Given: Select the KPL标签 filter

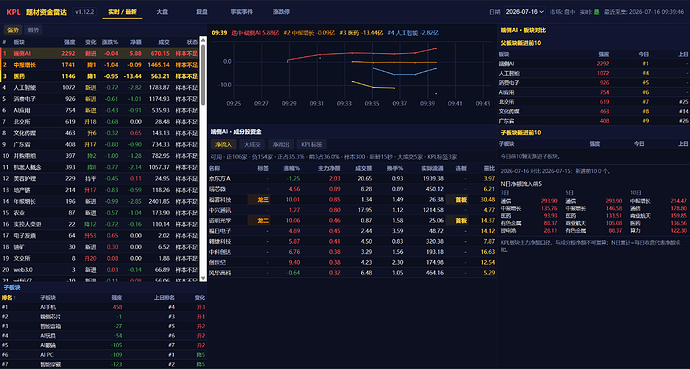Looking at the screenshot, I should click(312, 144).
